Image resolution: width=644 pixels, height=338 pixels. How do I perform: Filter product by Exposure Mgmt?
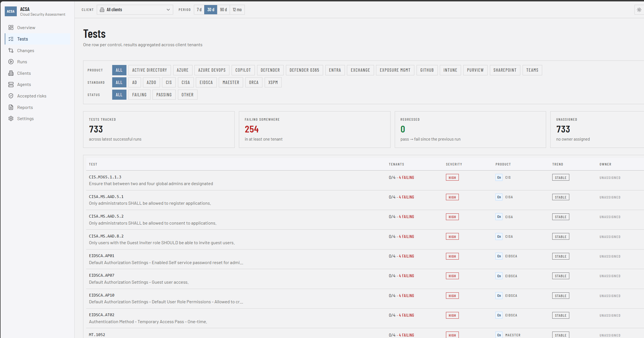[395, 70]
